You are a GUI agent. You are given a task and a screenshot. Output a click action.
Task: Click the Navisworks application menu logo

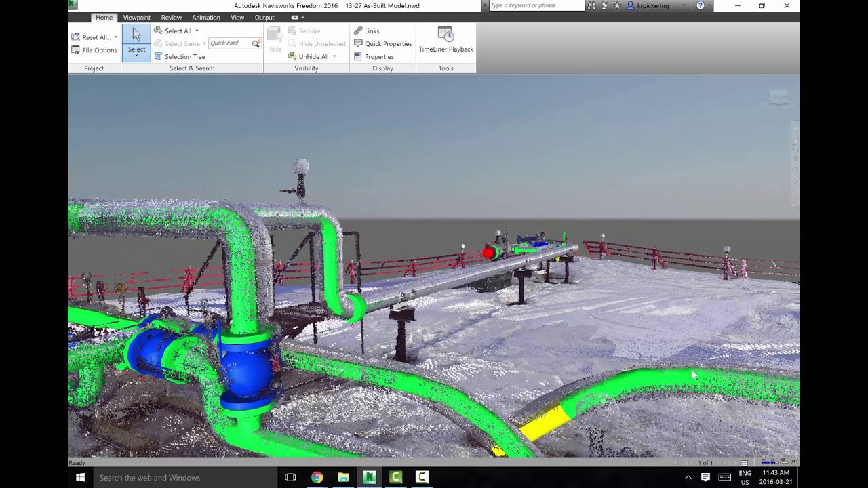(73, 5)
